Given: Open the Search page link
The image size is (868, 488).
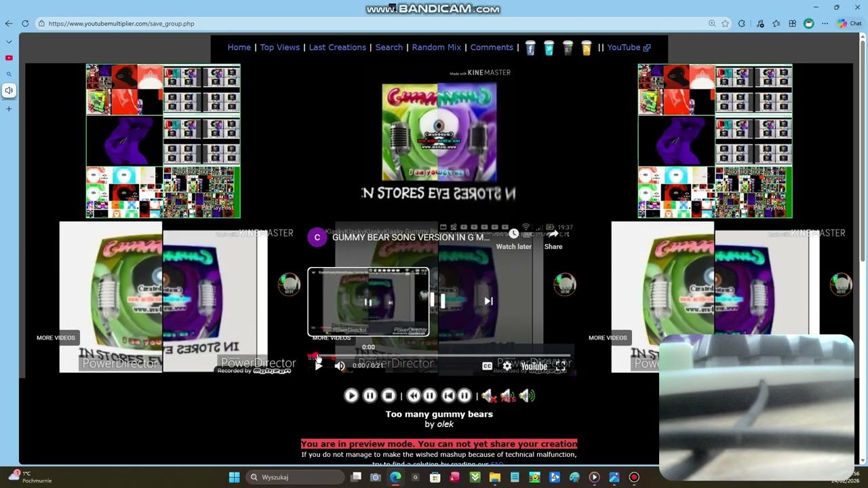Looking at the screenshot, I should pos(389,47).
